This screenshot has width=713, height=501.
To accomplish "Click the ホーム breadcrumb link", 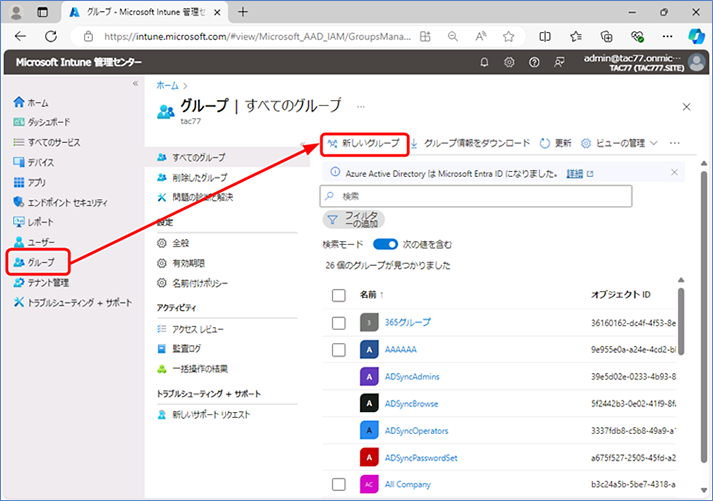I will point(167,85).
